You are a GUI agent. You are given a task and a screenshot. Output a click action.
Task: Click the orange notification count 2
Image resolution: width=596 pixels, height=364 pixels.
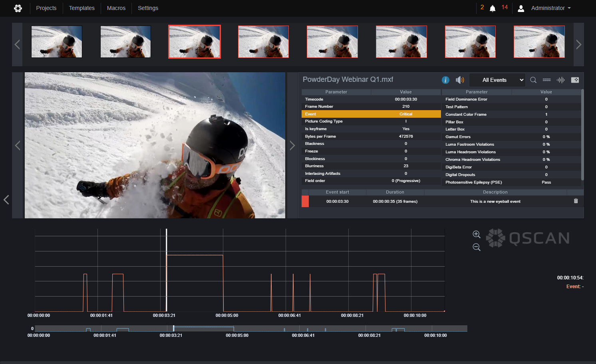(x=482, y=7)
